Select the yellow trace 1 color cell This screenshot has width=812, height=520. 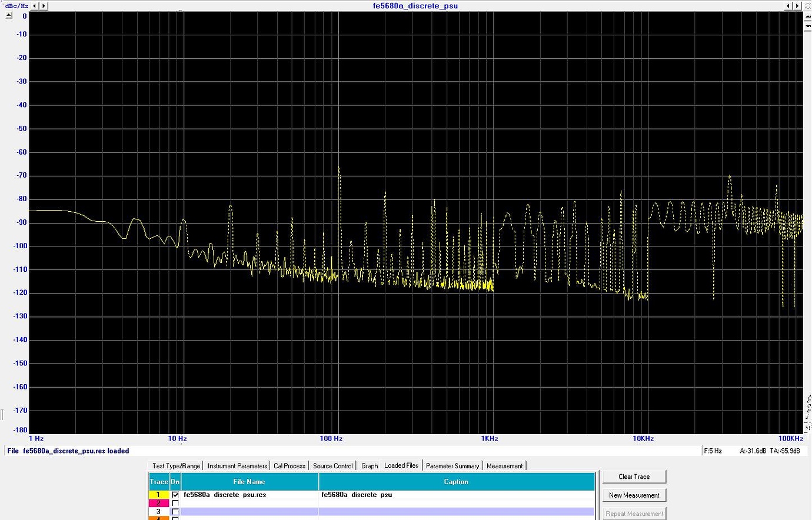(x=158, y=495)
